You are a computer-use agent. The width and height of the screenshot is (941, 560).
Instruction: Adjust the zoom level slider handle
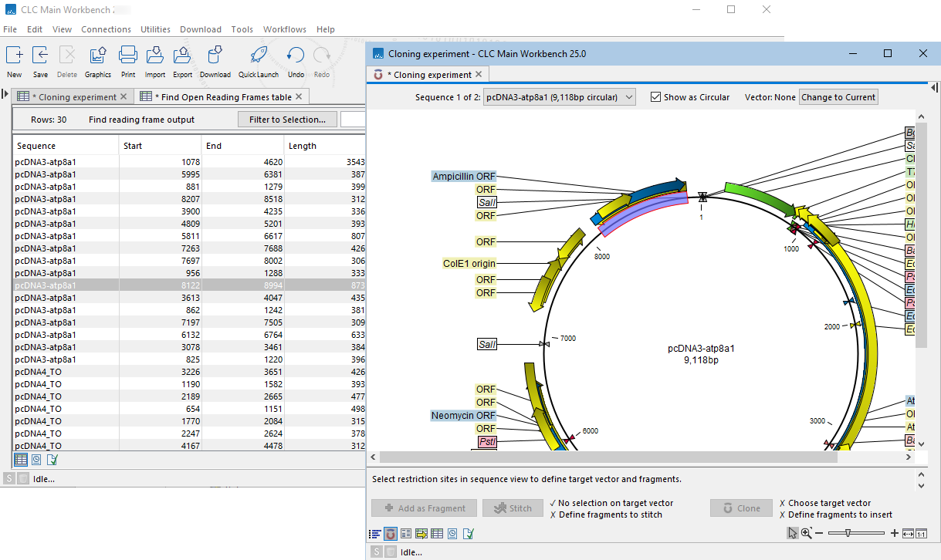(849, 533)
